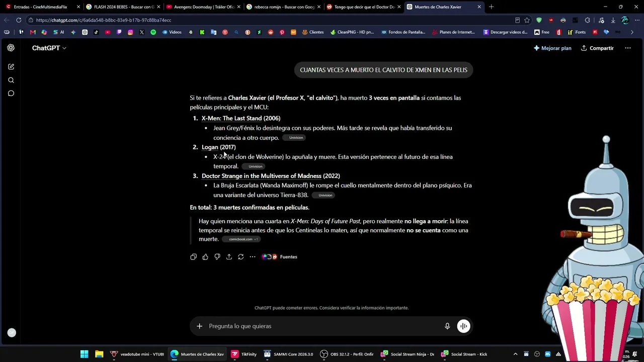644x362 pixels.
Task: Open the Clientes bookmark folder
Action: pyautogui.click(x=313, y=32)
